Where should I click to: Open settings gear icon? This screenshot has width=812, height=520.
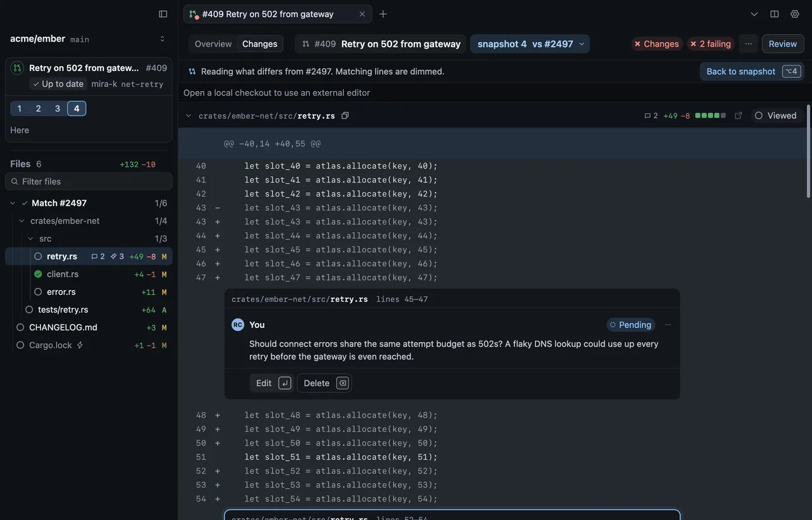(x=795, y=14)
